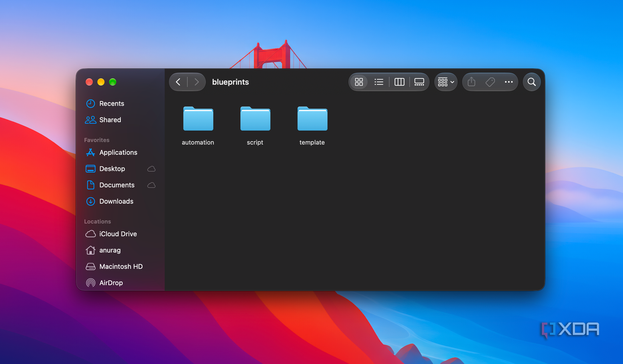The height and width of the screenshot is (364, 623).
Task: Select the automation folder
Action: (198, 119)
